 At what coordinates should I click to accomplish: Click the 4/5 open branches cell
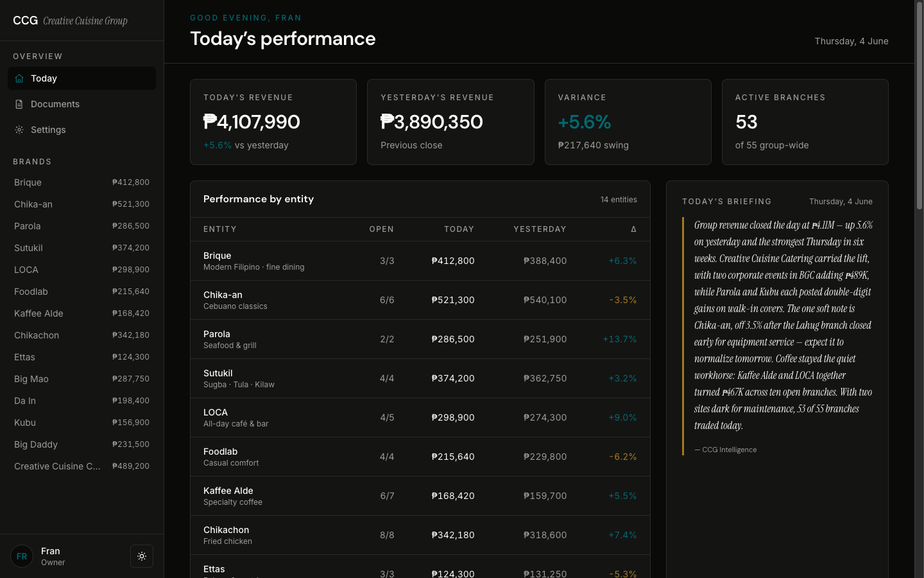[x=387, y=417]
